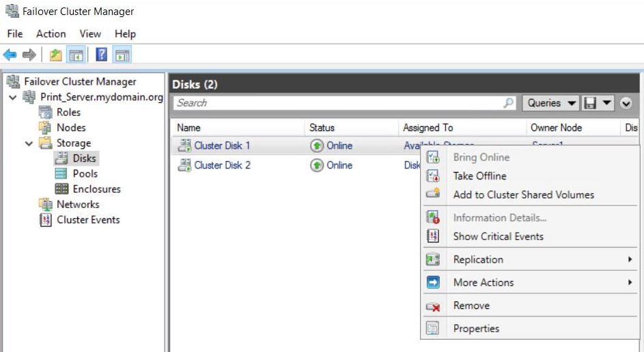
Task: Select Print_Server.mydomain.org in the tree
Action: 102,97
